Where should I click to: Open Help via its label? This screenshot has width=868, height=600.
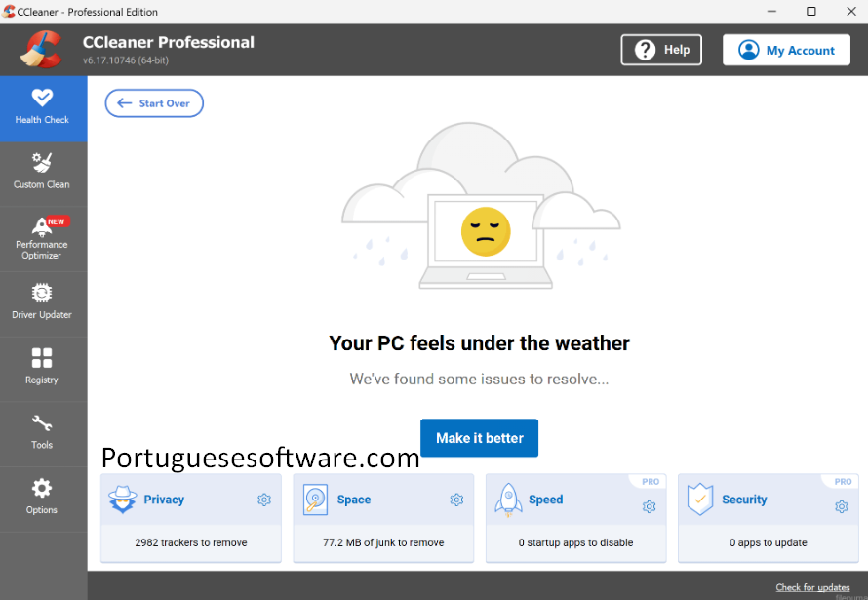pyautogui.click(x=677, y=50)
